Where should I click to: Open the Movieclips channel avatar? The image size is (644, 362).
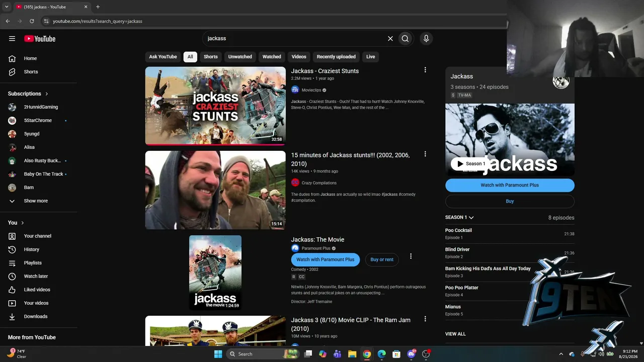tap(295, 90)
